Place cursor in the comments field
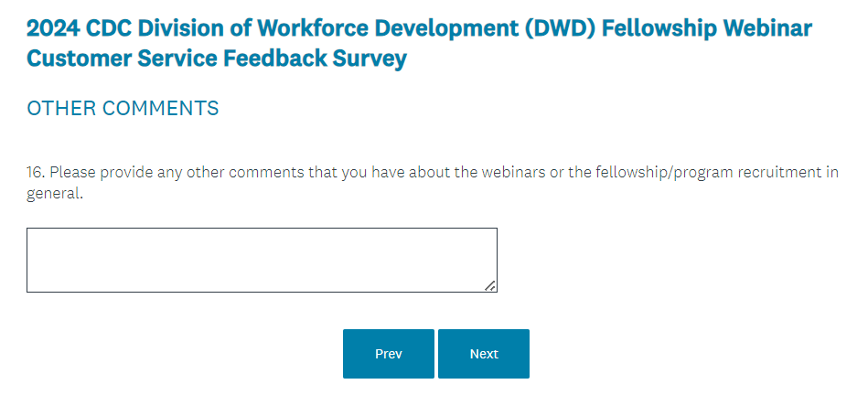This screenshot has width=868, height=395. (x=262, y=261)
